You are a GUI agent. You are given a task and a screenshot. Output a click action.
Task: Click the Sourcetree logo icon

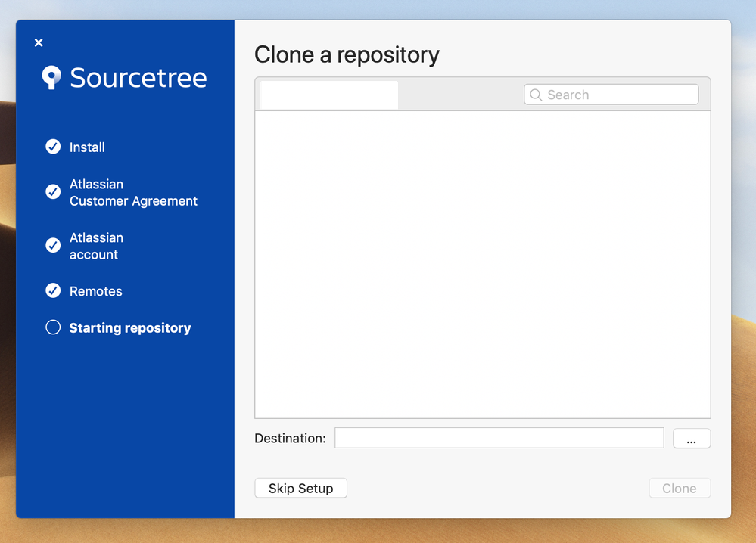(51, 77)
